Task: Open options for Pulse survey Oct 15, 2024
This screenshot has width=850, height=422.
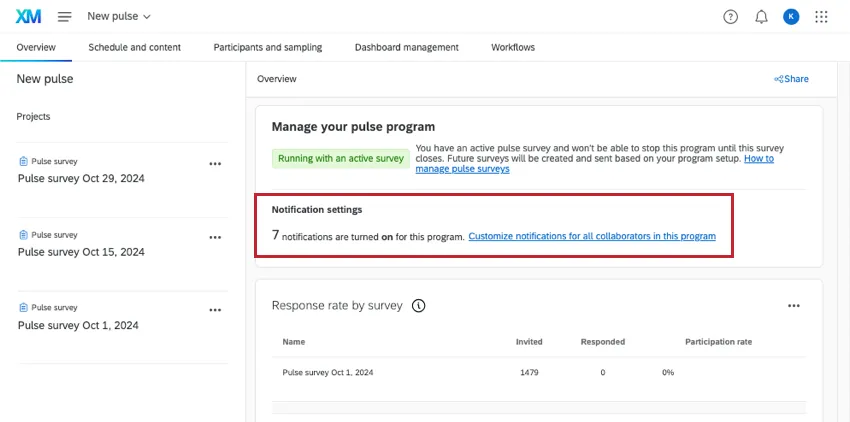Action: point(215,238)
